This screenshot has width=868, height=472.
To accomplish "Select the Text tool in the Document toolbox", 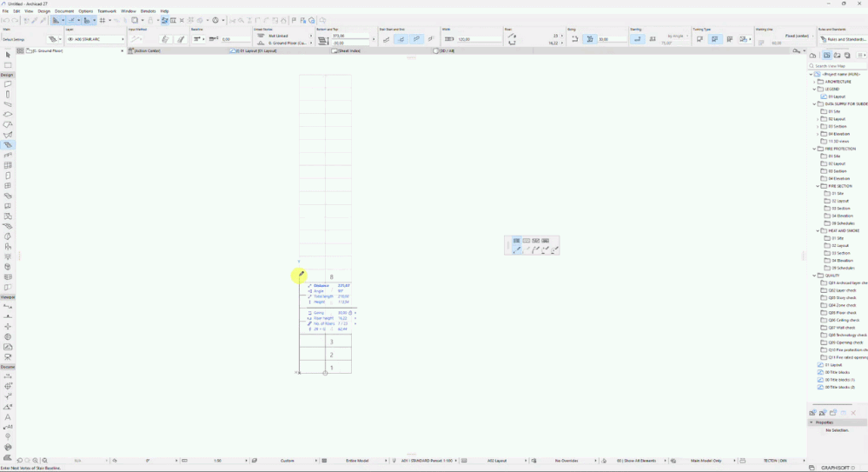I will coord(8,416).
